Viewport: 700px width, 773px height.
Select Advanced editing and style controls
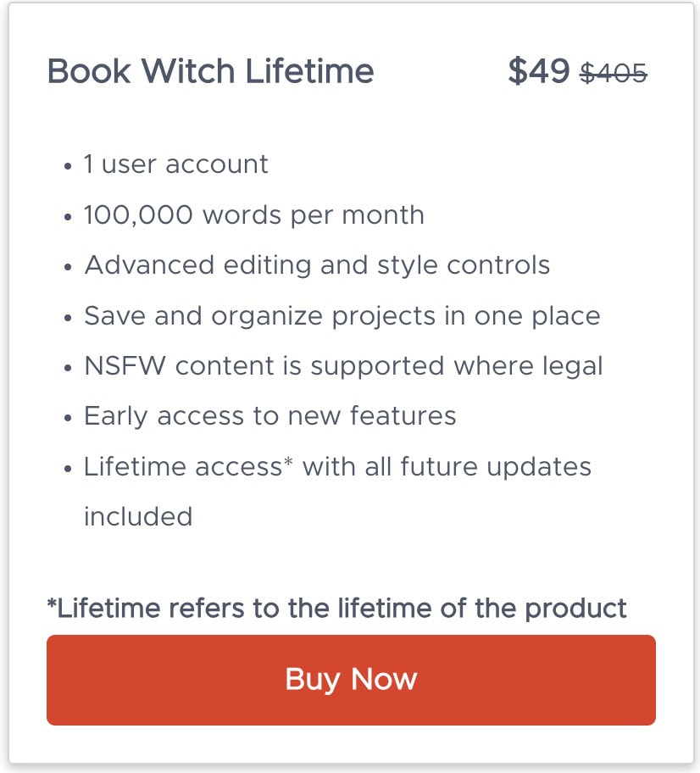click(x=316, y=265)
